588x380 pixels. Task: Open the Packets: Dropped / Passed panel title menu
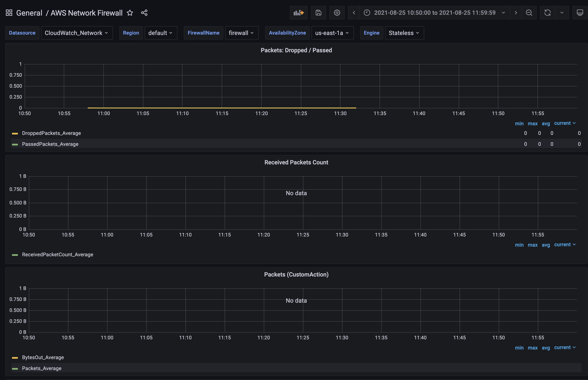click(296, 50)
